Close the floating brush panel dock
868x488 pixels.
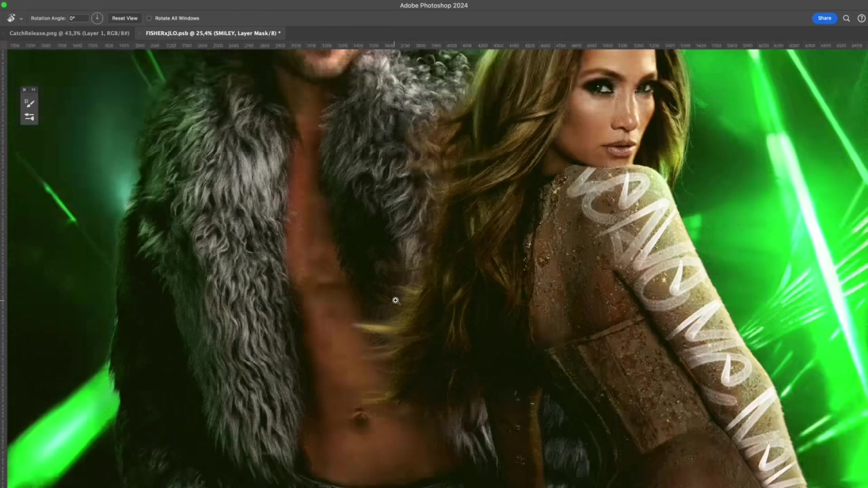(x=24, y=89)
